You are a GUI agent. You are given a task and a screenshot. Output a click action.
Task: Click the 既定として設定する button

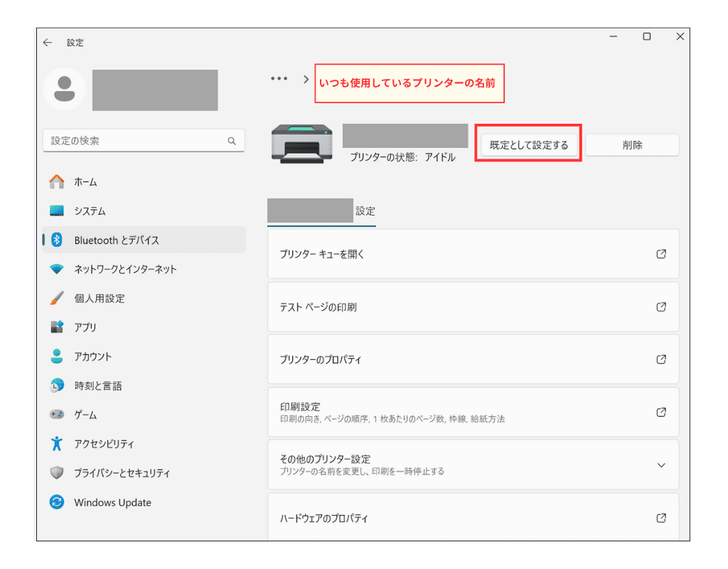[x=528, y=143]
